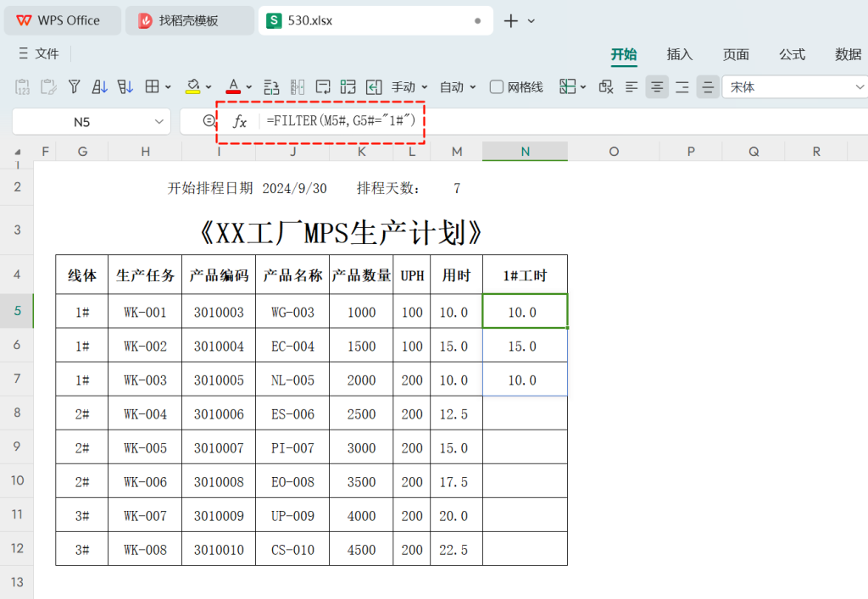This screenshot has width=868, height=599.
Task: Align text right in the toolbar
Action: [682, 86]
